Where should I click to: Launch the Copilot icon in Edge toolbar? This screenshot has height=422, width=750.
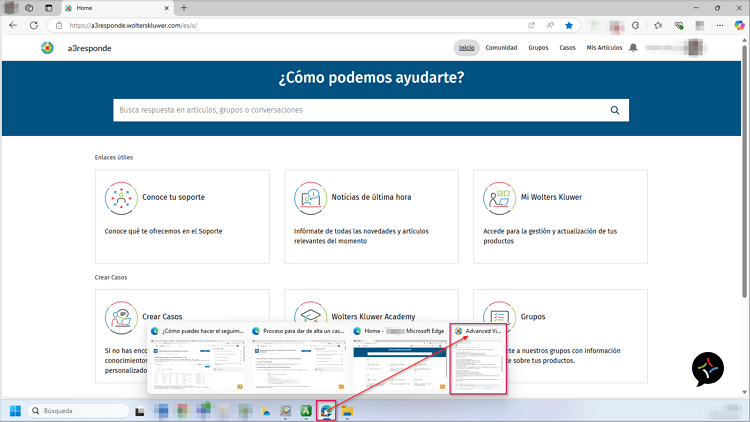[x=739, y=25]
